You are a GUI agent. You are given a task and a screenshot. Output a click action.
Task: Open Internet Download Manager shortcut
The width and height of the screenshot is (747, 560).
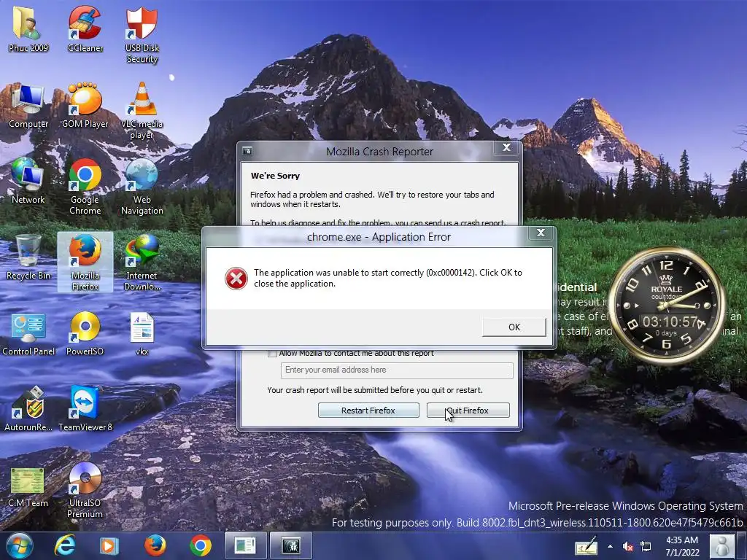(x=142, y=262)
